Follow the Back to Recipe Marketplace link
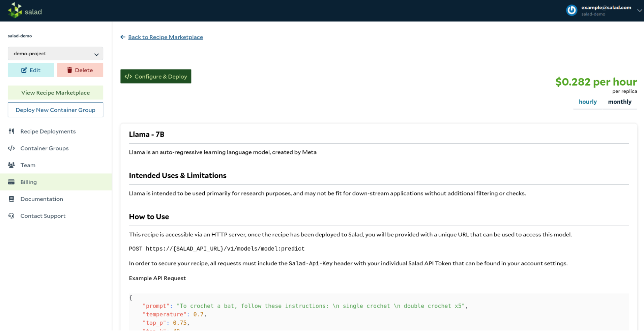This screenshot has height=331, width=644. [165, 37]
